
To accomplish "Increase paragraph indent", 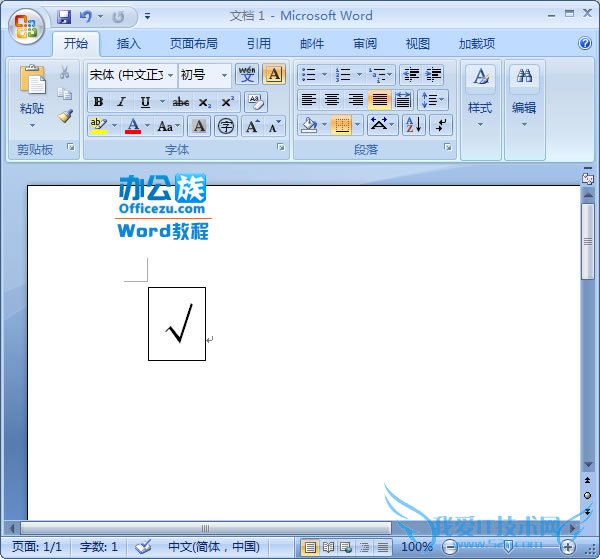I will click(x=433, y=75).
